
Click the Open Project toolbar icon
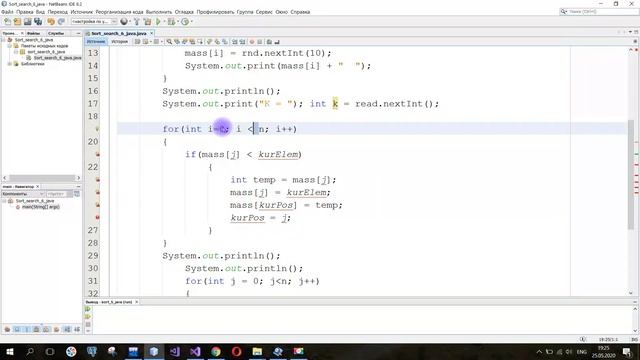(28, 22)
